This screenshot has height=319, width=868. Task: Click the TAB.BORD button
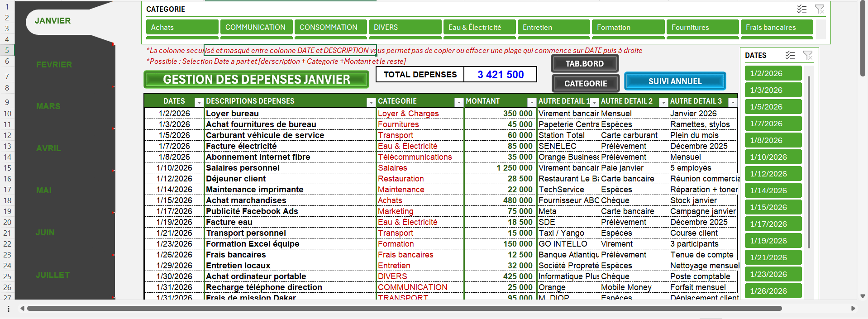pos(585,64)
